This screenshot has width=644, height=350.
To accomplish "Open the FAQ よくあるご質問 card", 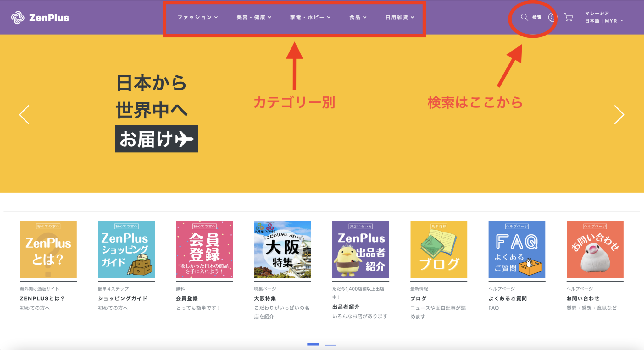I will coord(516,249).
